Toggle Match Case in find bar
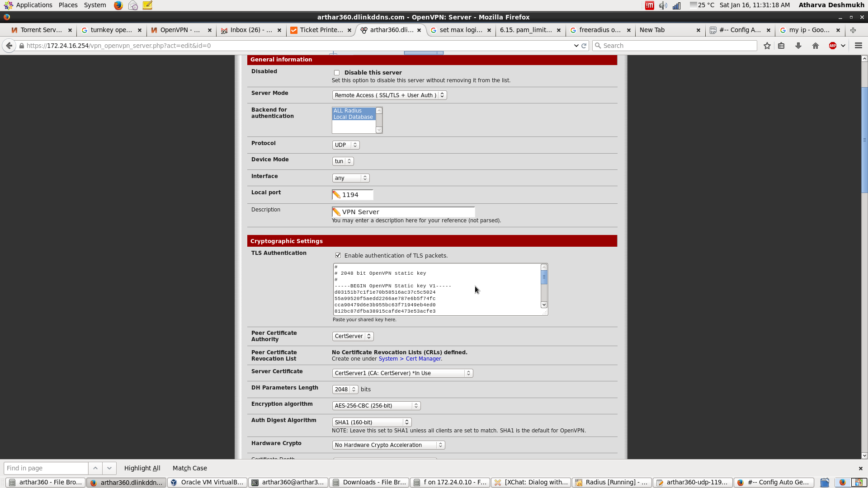This screenshot has height=488, width=868. pyautogui.click(x=190, y=468)
